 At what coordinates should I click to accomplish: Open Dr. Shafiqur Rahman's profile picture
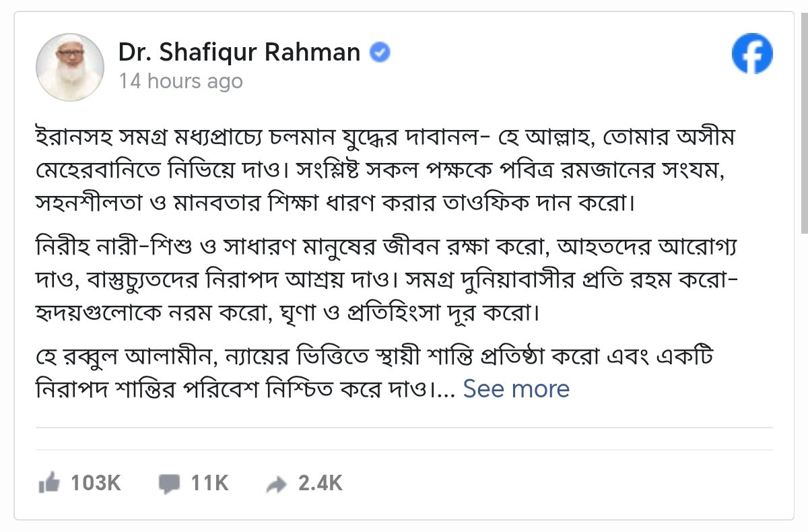pyautogui.click(x=70, y=67)
